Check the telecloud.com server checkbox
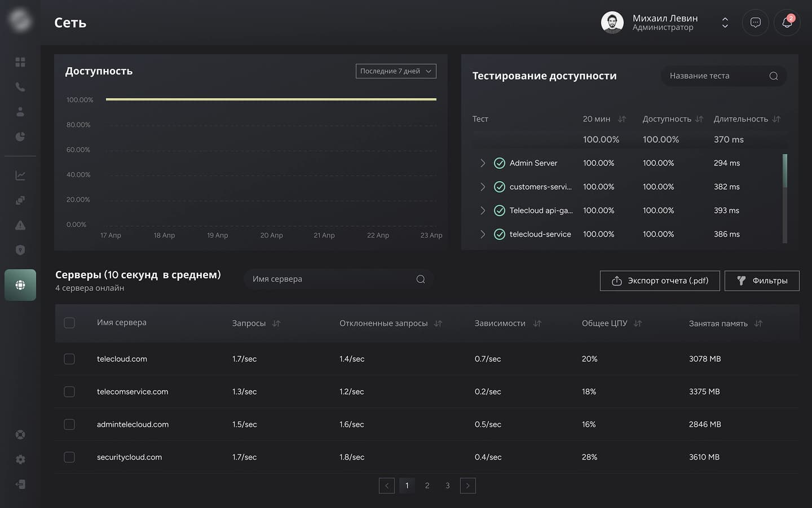812x508 pixels. point(69,359)
